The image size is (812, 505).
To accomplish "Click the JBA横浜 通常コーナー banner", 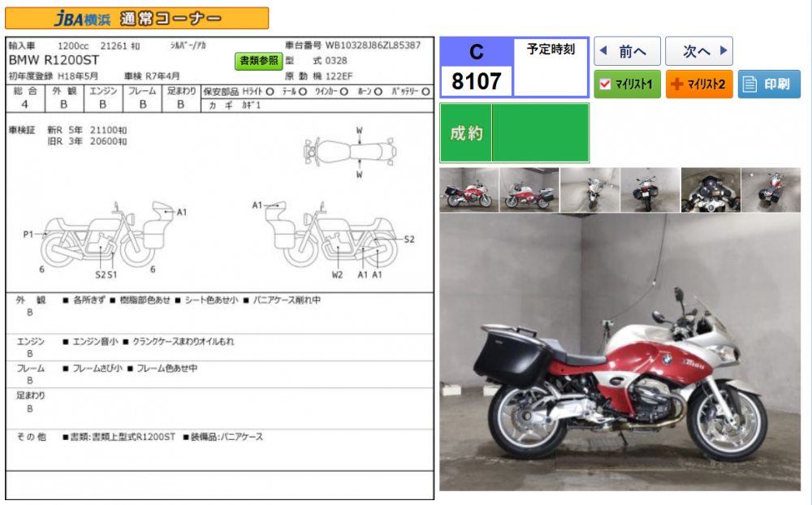I will pyautogui.click(x=136, y=18).
